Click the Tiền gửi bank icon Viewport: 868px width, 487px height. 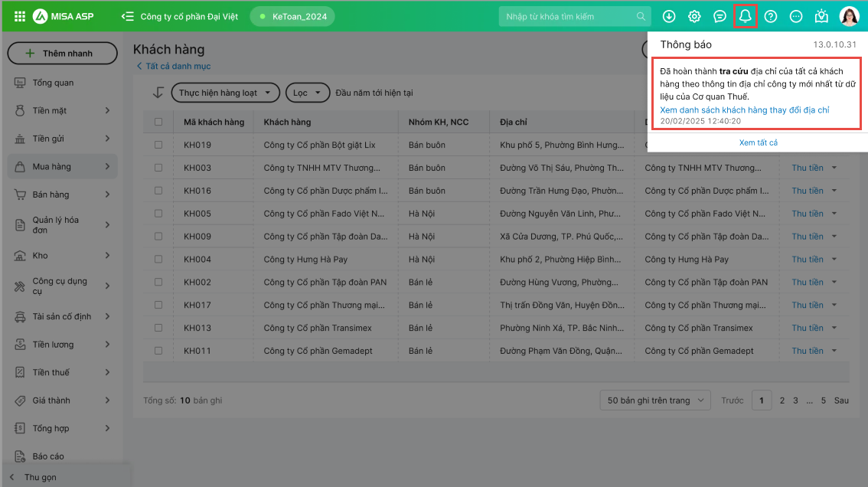pos(20,139)
